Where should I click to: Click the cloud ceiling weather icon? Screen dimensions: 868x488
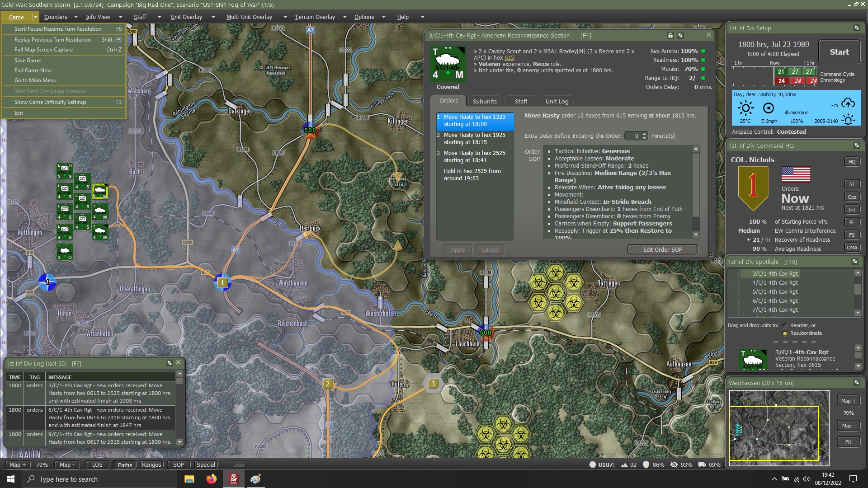point(848,103)
